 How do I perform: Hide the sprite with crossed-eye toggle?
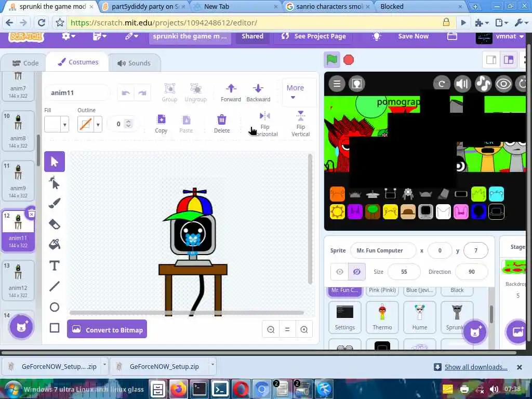(357, 272)
